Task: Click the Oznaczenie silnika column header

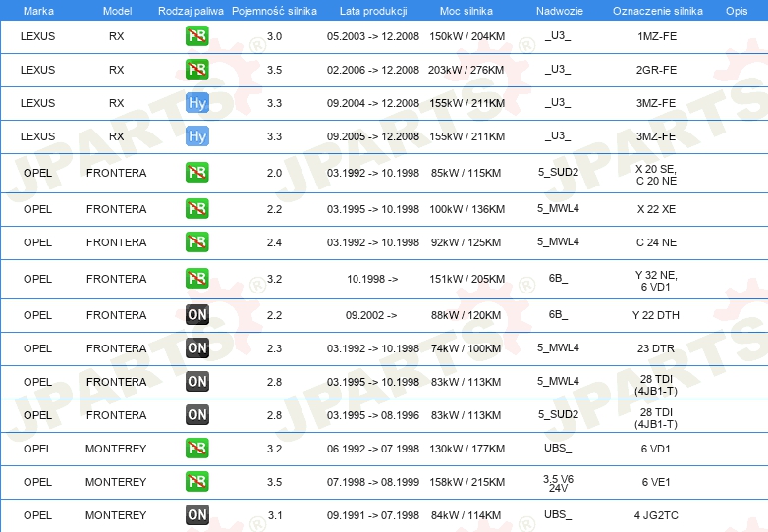Action: pos(658,11)
